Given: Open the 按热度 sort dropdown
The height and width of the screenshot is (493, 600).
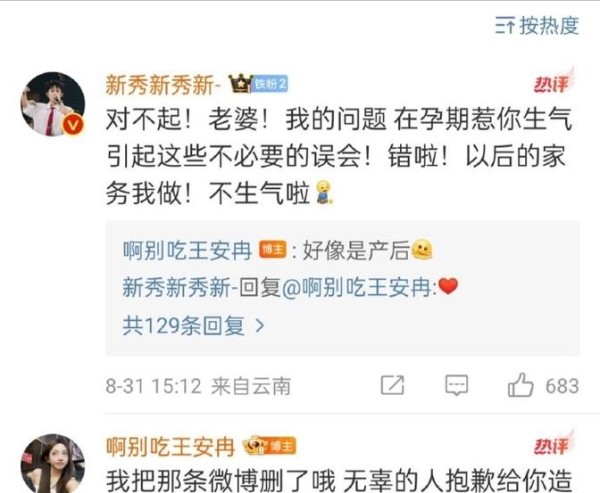Looking at the screenshot, I should tap(536, 26).
